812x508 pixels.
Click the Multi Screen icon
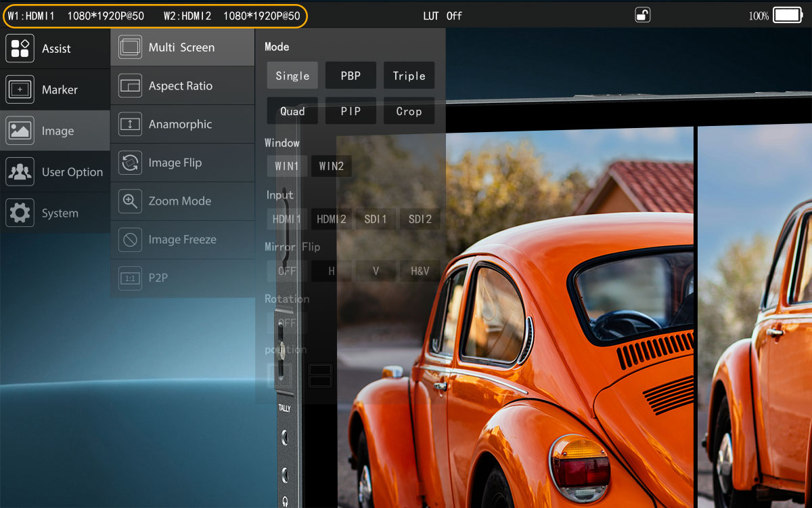(130, 47)
